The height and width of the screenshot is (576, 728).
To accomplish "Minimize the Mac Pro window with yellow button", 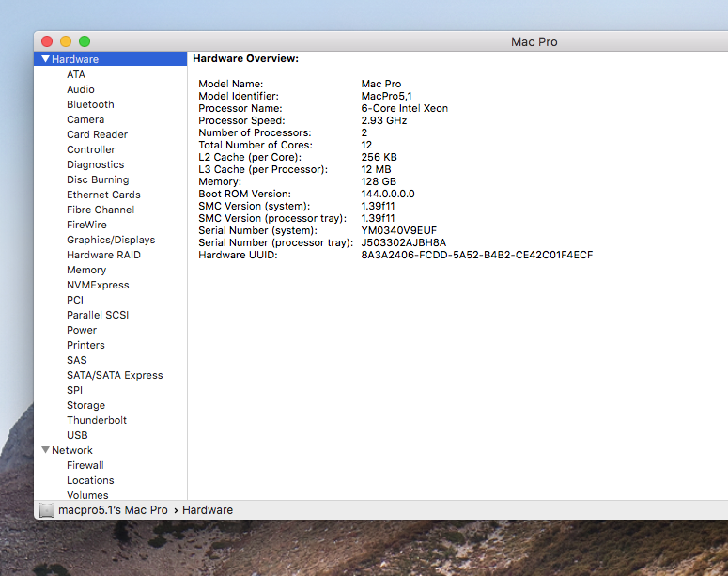I will pos(66,41).
